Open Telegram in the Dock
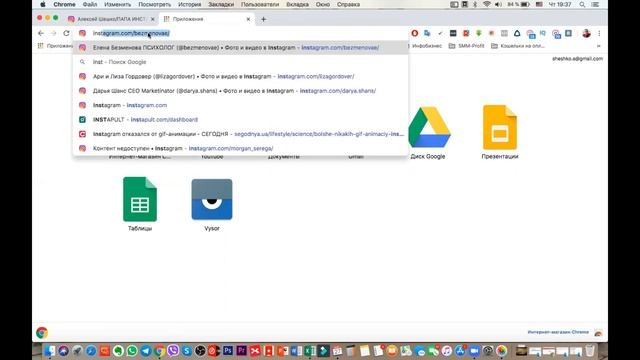Image resolution: width=640 pixels, height=360 pixels. click(x=146, y=351)
